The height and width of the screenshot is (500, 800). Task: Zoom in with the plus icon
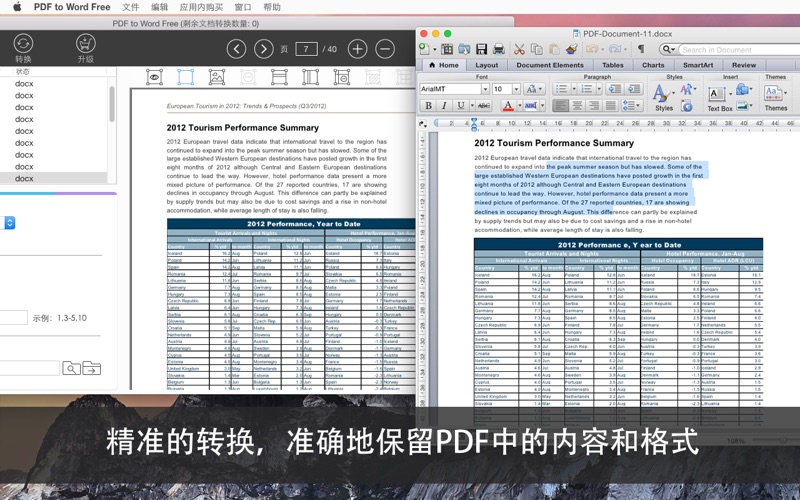(358, 49)
